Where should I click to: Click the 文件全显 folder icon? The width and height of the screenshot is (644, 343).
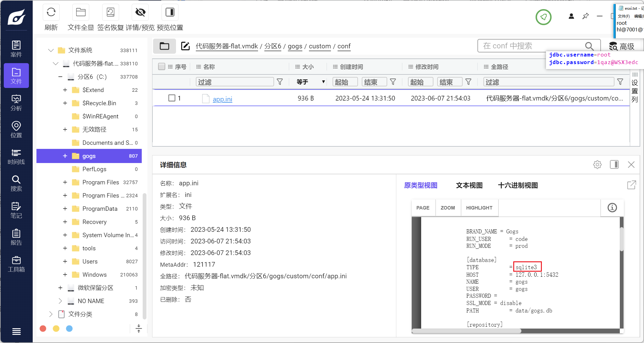point(81,12)
